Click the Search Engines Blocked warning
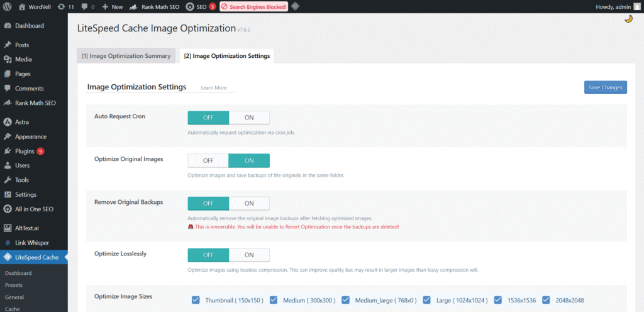Viewport: 644px width, 312px height. click(x=254, y=6)
